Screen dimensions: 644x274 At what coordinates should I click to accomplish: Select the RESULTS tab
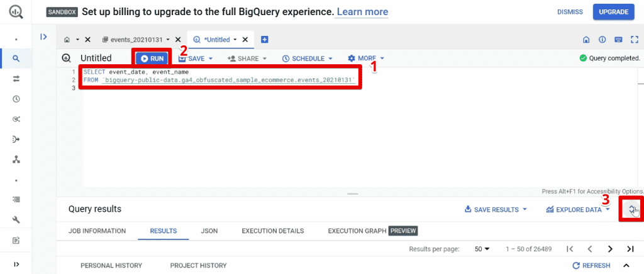coord(164,231)
